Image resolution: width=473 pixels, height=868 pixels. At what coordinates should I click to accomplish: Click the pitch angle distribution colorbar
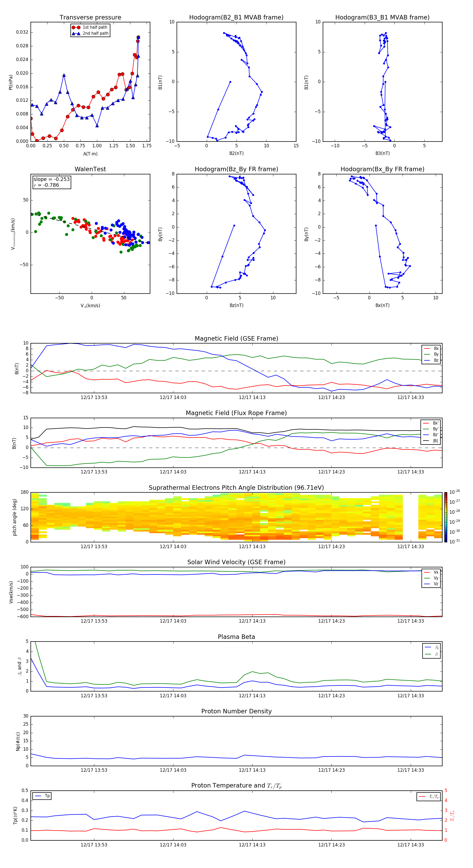pyautogui.click(x=445, y=517)
